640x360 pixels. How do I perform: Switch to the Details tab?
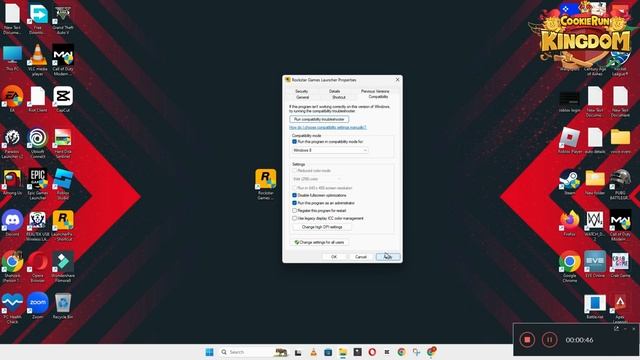pos(334,91)
